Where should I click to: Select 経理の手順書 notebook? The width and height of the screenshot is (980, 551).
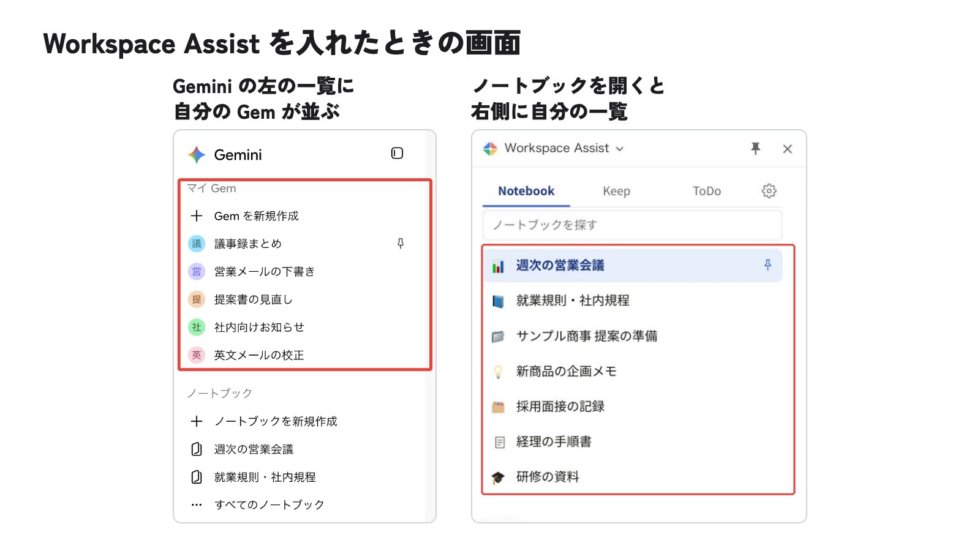coord(554,441)
